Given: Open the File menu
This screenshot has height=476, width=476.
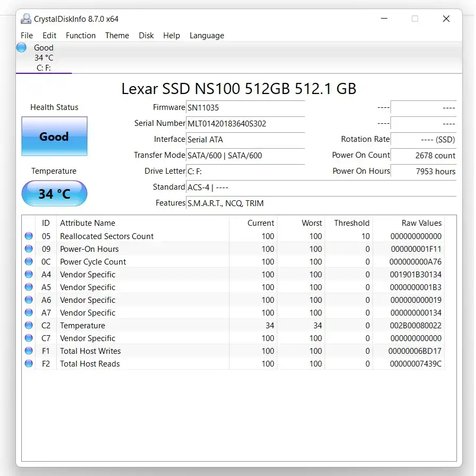Looking at the screenshot, I should [x=27, y=36].
